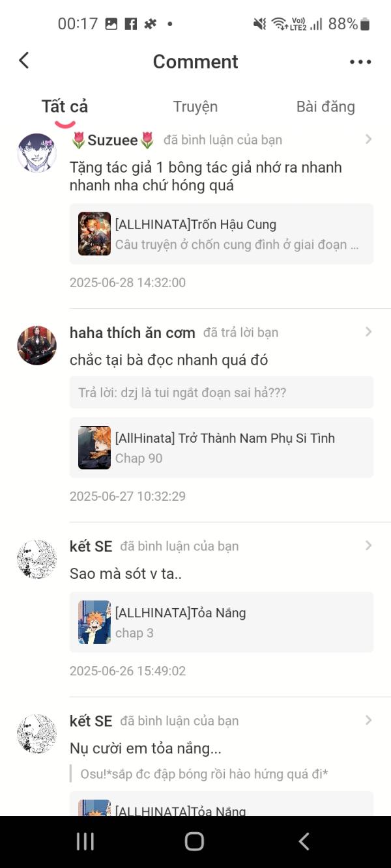Open the three-dots more options menu
Screen dimensions: 391x868
coord(360,62)
